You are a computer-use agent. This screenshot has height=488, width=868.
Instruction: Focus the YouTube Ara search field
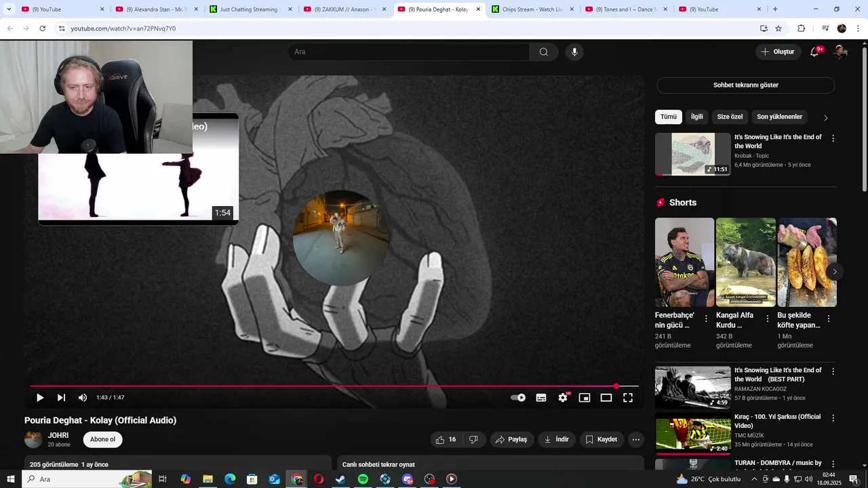409,52
